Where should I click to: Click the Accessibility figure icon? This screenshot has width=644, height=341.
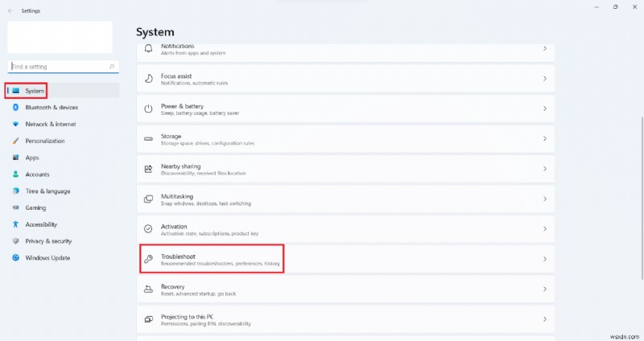15,224
